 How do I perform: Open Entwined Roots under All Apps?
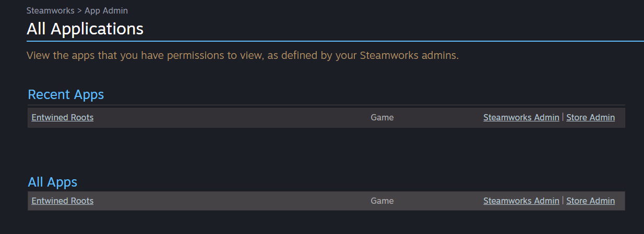[x=63, y=201]
